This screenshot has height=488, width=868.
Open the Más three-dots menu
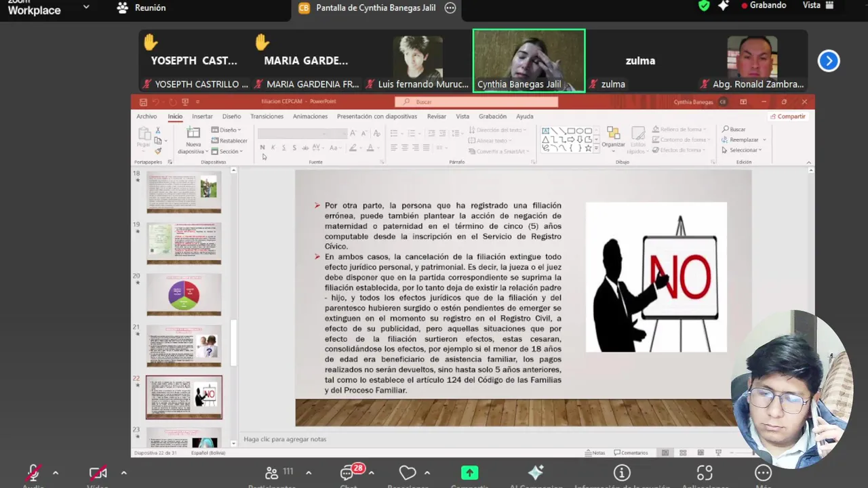(764, 472)
